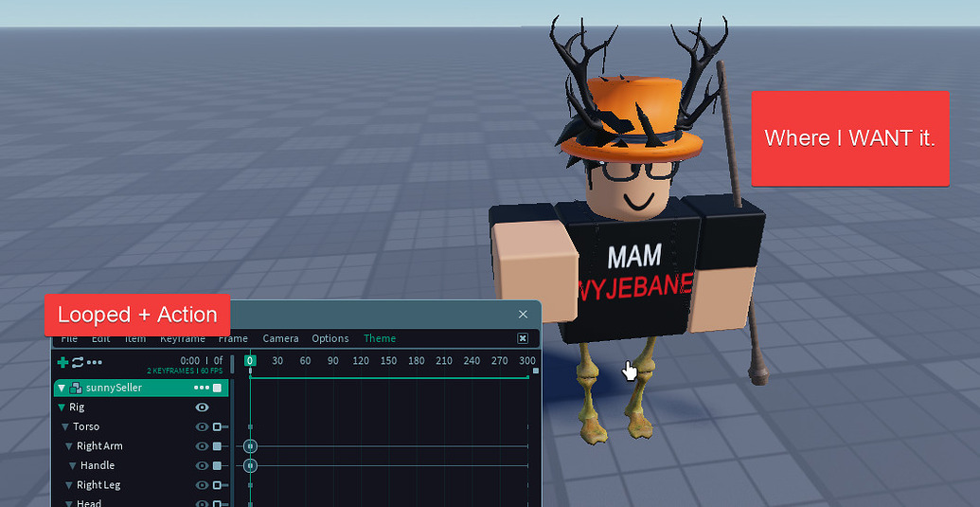Toggle Rig visibility eye
This screenshot has height=507, width=980.
pos(202,407)
